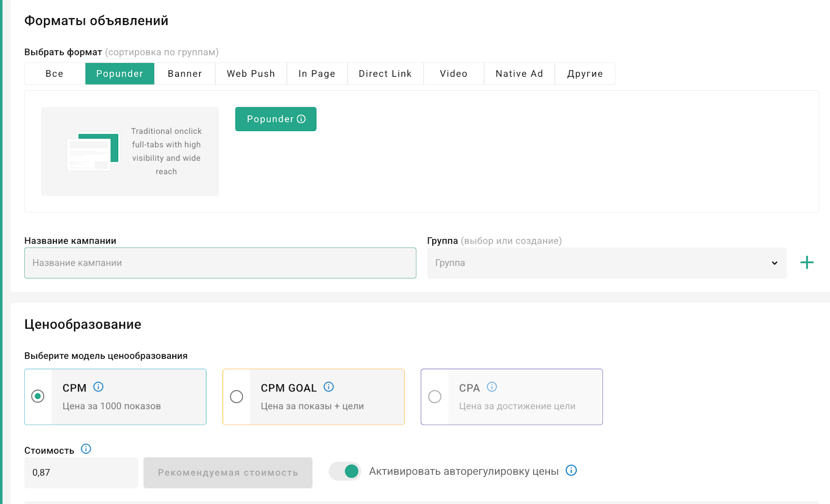Select the CPA radio option
The height and width of the screenshot is (504, 830).
[435, 397]
